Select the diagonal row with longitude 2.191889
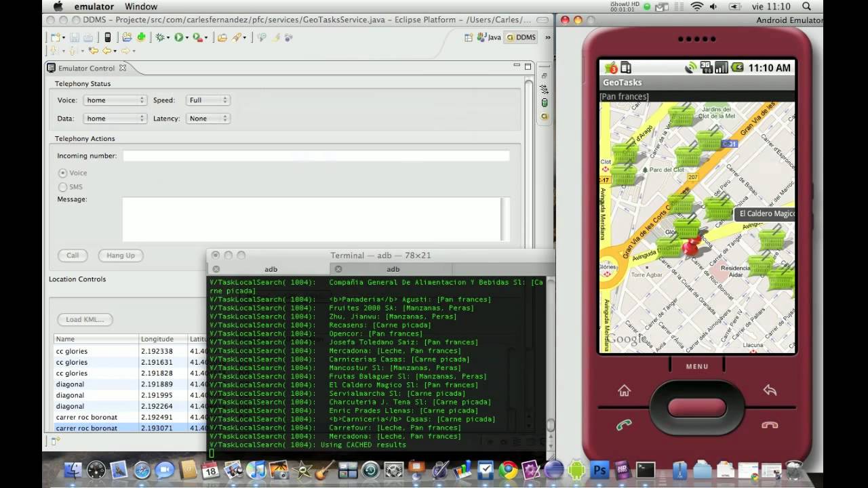The image size is (868, 488). click(130, 384)
